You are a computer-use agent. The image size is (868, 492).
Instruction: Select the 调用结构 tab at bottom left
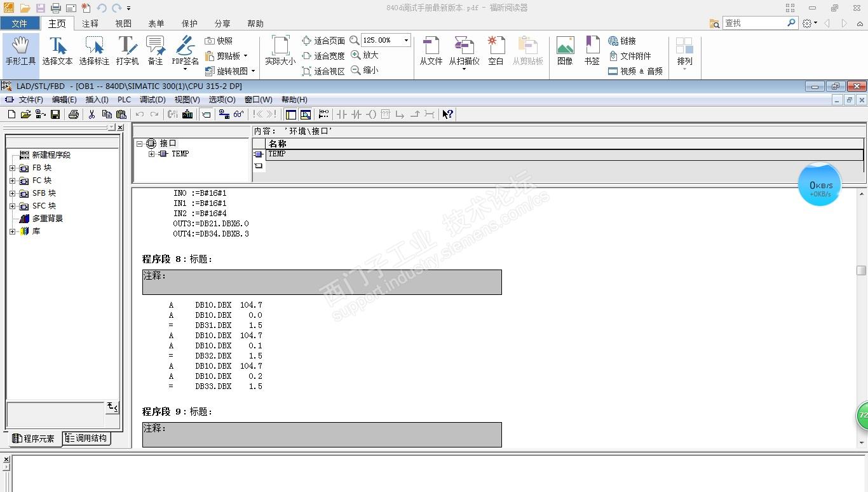point(86,438)
